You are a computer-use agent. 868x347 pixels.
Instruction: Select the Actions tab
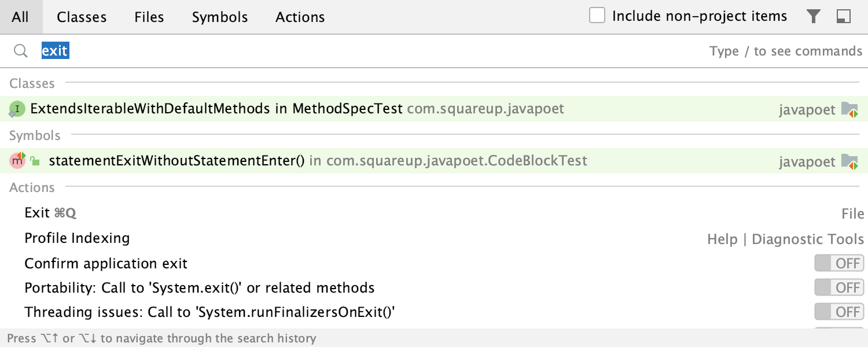point(300,17)
